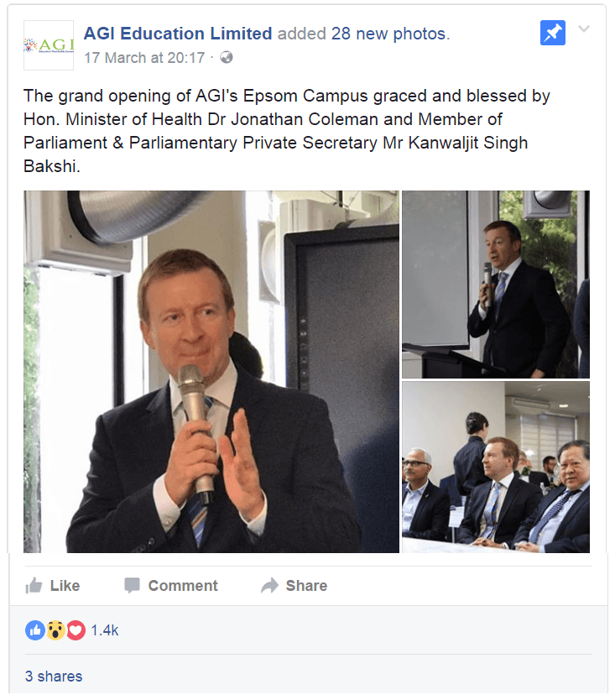Screen dimensions: 615x700
Task: Click the Share button text
Action: tap(306, 585)
